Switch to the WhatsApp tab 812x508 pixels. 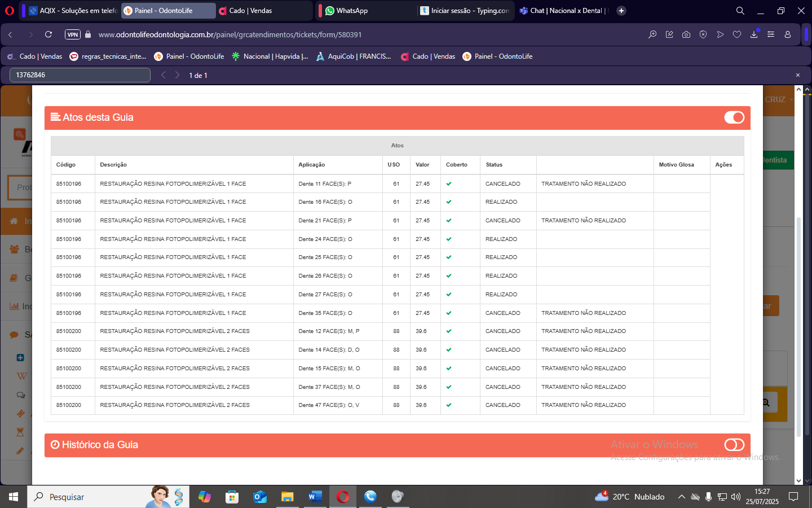pos(367,11)
